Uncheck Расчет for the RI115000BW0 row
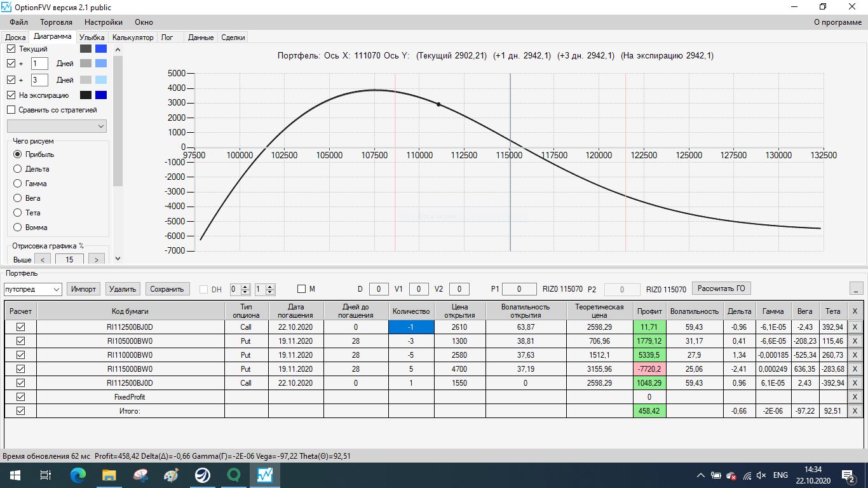 [21, 369]
